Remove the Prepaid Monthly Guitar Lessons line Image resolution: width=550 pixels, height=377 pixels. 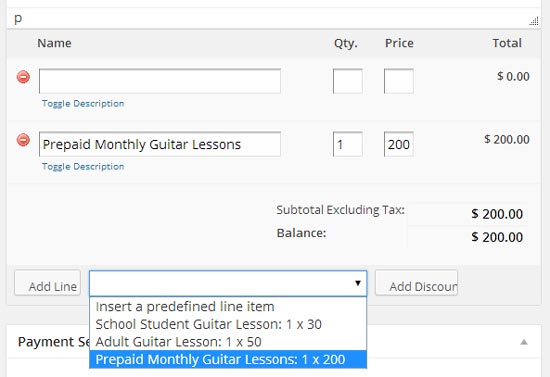[x=24, y=140]
